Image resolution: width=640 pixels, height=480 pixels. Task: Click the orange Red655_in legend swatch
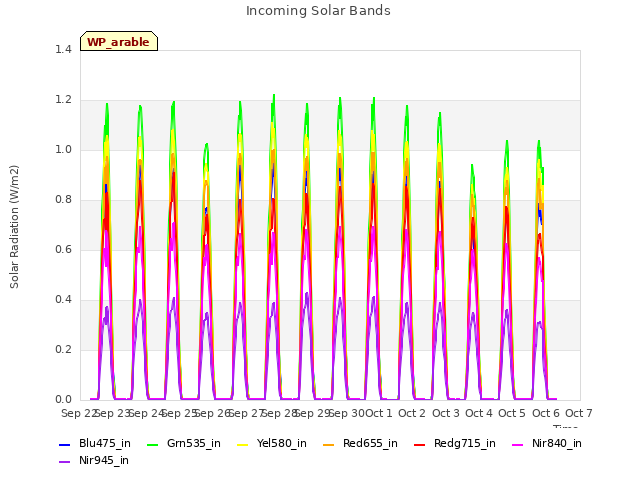pos(328,444)
